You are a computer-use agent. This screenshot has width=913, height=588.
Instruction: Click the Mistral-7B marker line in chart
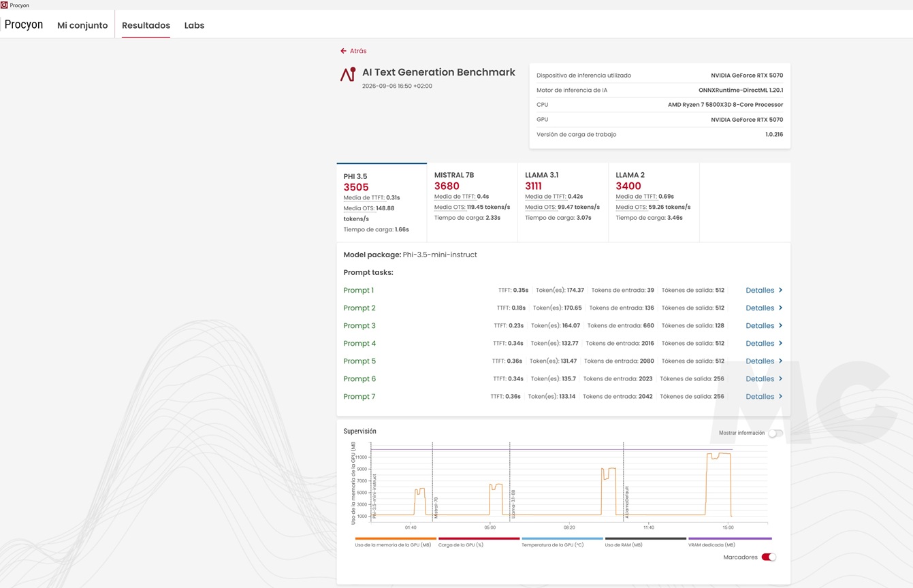(432, 482)
